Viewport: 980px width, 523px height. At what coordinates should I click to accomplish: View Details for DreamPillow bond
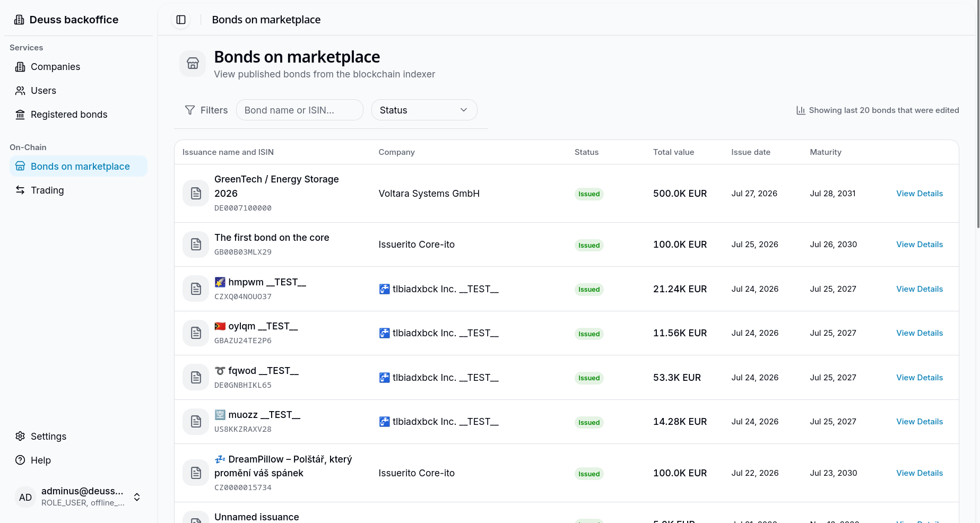(920, 473)
